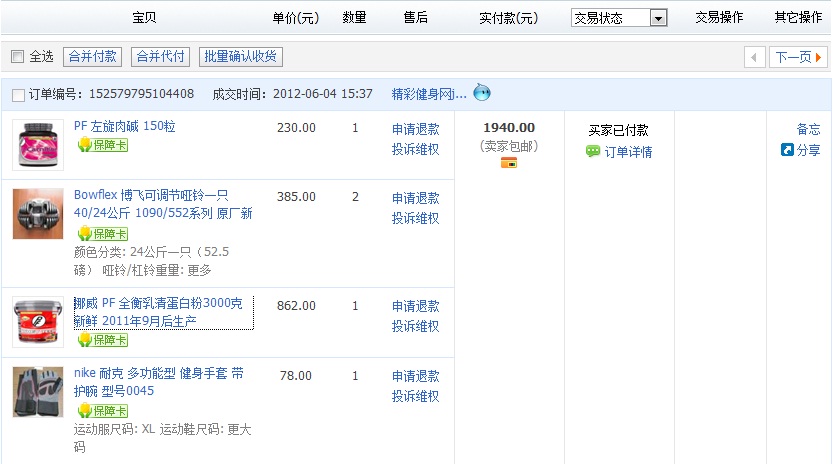Screen dimensions: 833x464
Task: Click the order number 152579795104408
Action: point(141,94)
